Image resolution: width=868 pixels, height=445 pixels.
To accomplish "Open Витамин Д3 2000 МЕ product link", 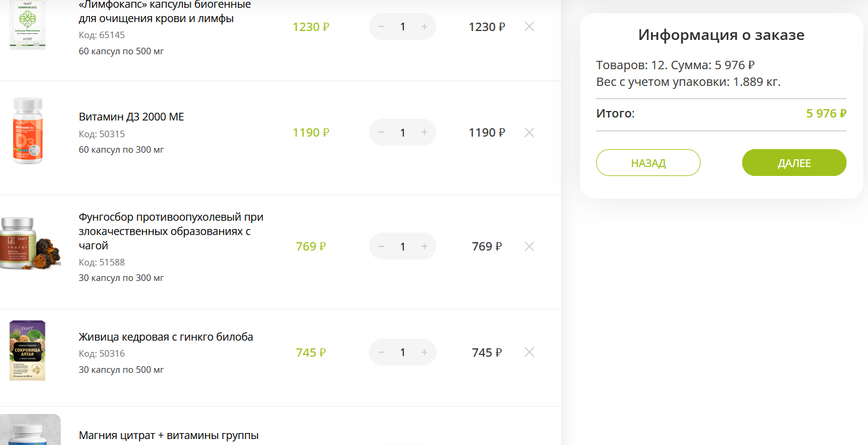I will [131, 117].
